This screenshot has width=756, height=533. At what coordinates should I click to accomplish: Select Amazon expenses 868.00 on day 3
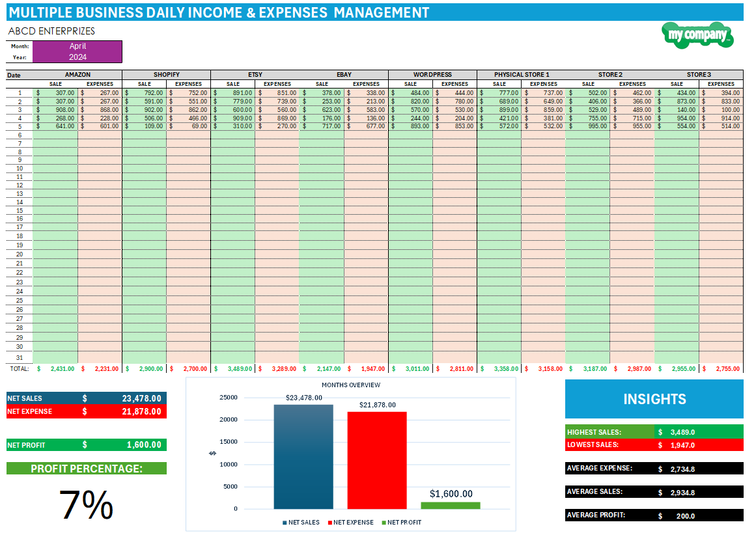(x=100, y=110)
